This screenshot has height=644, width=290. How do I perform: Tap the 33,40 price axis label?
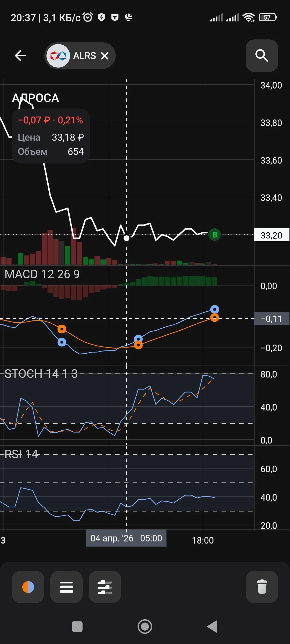(x=271, y=198)
